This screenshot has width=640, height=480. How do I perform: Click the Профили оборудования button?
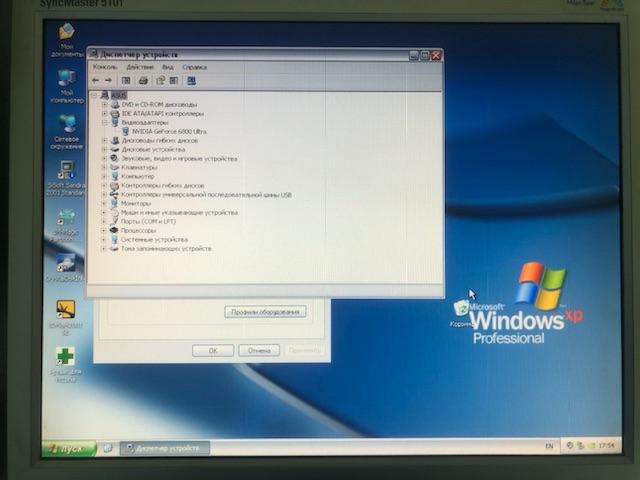click(x=265, y=312)
